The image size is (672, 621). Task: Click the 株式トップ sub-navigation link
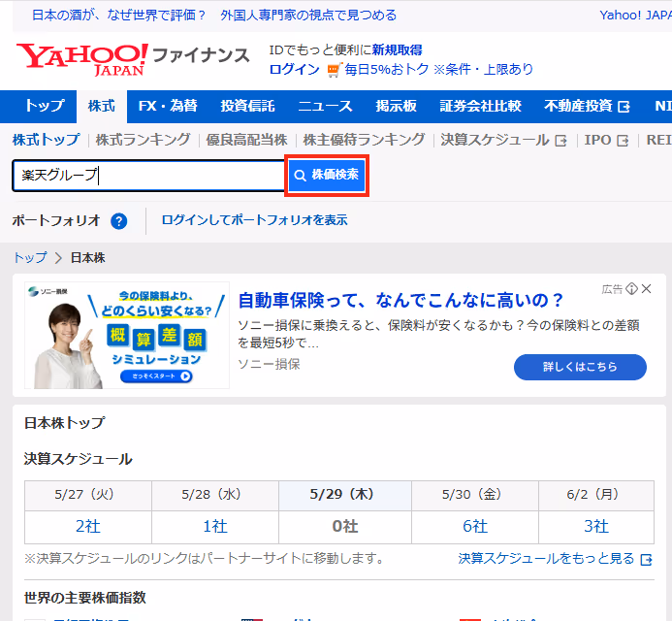[46, 140]
